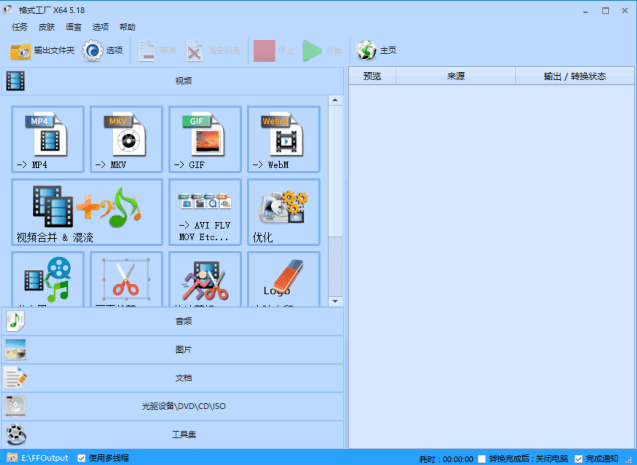Open the -> AVI FLV MOV Etc. converter
Image resolution: width=637 pixels, height=465 pixels.
pos(205,212)
